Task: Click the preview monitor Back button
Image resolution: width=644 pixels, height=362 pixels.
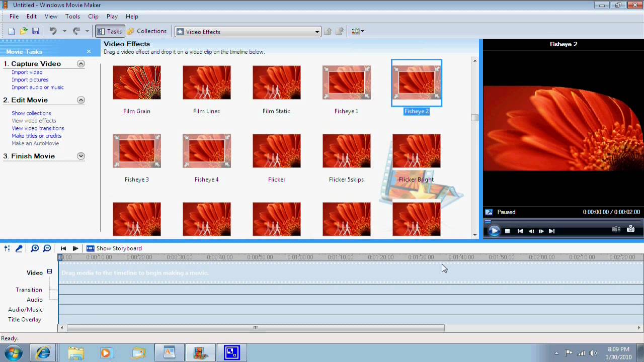Action: tap(520, 231)
